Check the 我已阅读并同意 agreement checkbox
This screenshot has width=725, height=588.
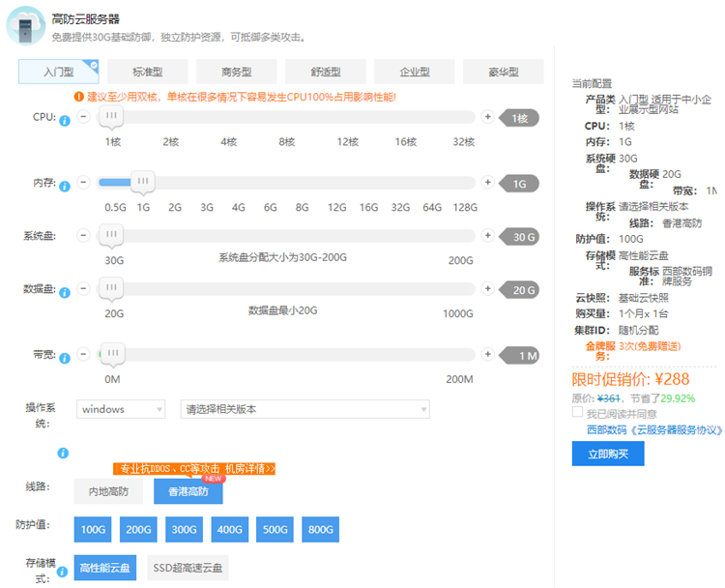pyautogui.click(x=577, y=413)
